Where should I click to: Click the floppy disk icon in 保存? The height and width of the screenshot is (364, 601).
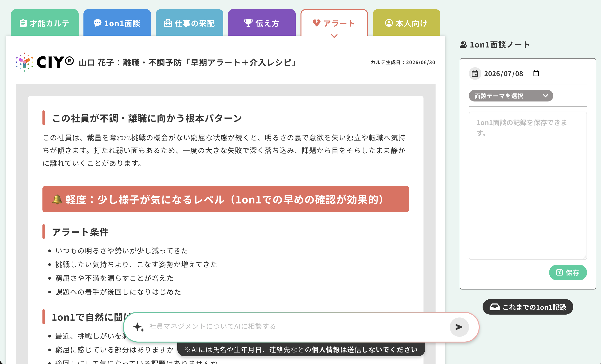559,272
